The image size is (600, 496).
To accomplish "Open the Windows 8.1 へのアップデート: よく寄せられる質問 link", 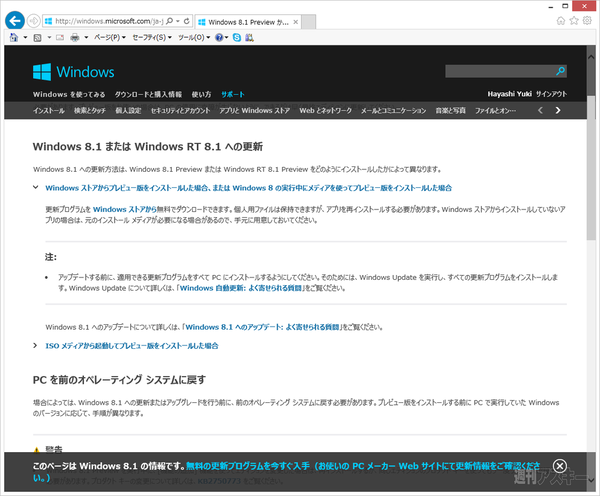I will tap(262, 327).
